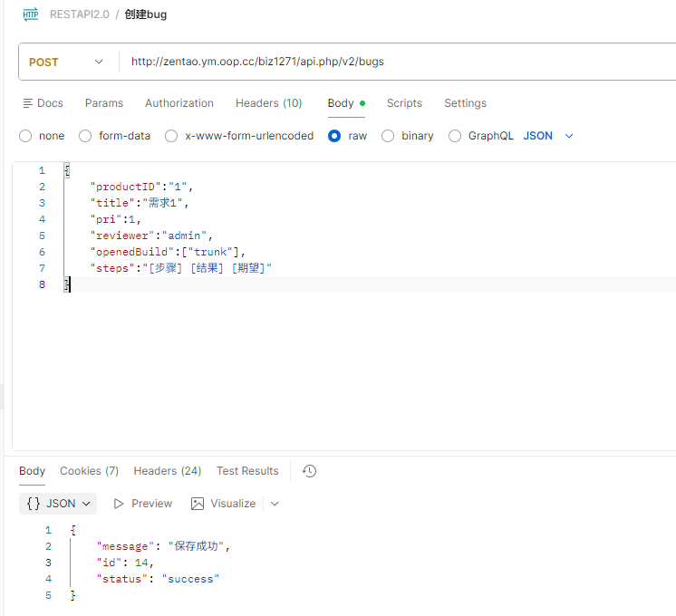Switch to the Scripts tab

(x=404, y=103)
